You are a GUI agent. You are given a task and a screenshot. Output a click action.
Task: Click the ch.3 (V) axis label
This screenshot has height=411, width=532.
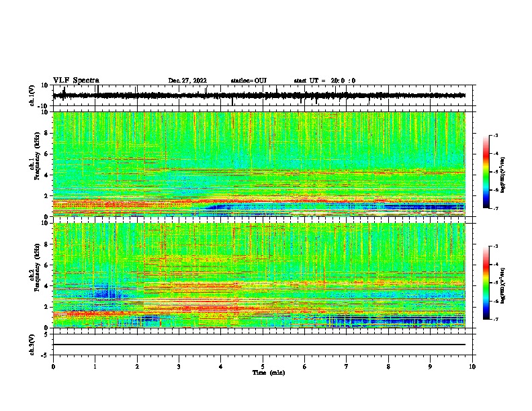(32, 345)
